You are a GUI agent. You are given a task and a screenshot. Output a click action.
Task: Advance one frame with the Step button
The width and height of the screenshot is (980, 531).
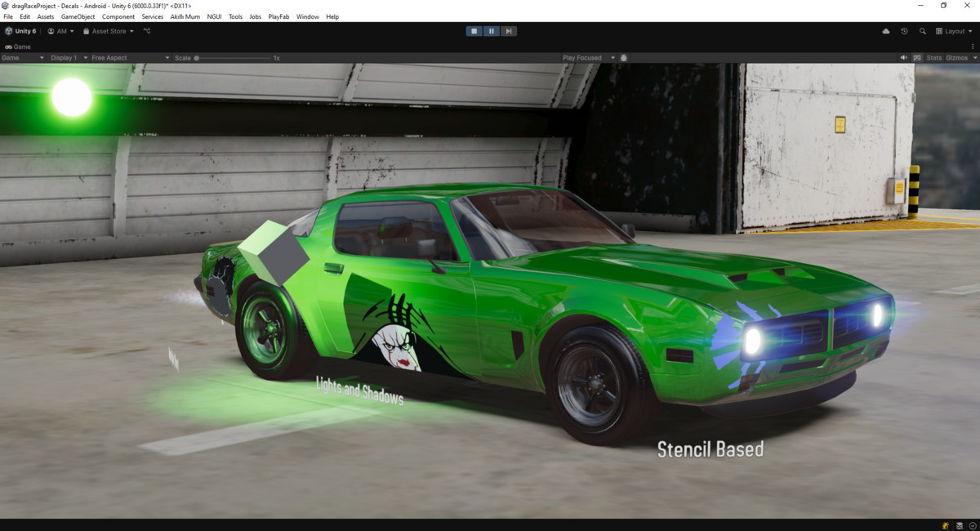pyautogui.click(x=509, y=31)
